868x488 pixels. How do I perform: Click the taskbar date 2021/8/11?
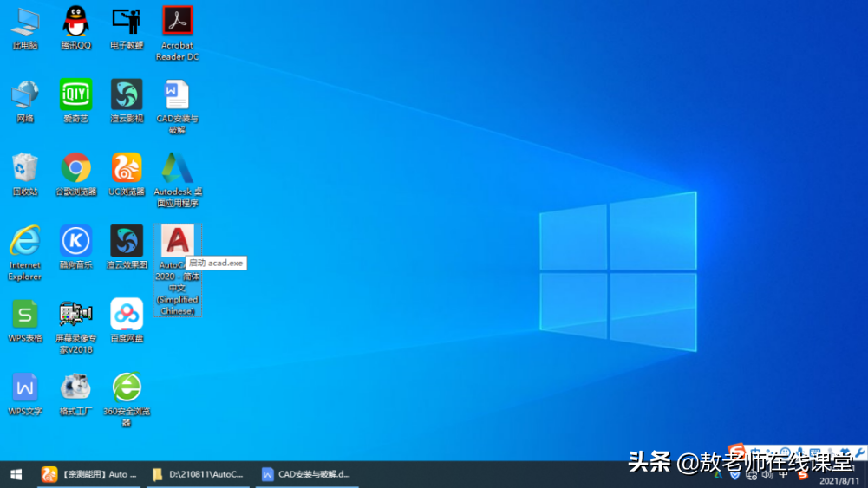click(839, 480)
